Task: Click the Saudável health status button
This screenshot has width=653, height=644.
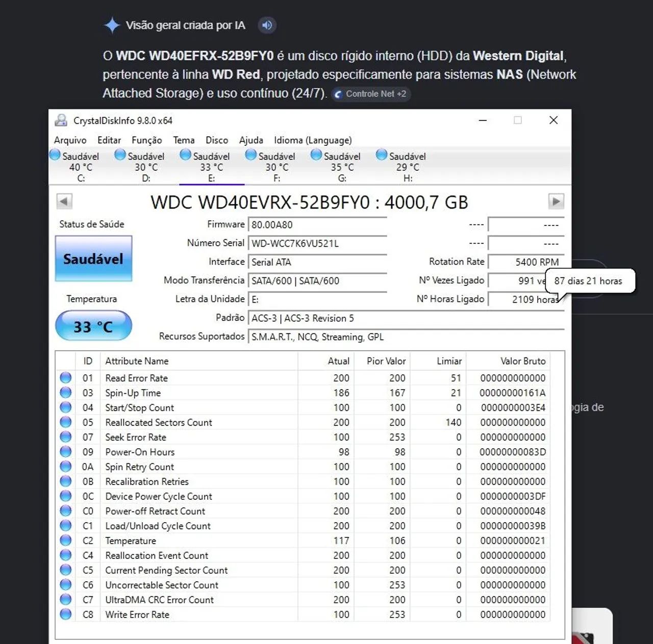Action: [x=93, y=259]
